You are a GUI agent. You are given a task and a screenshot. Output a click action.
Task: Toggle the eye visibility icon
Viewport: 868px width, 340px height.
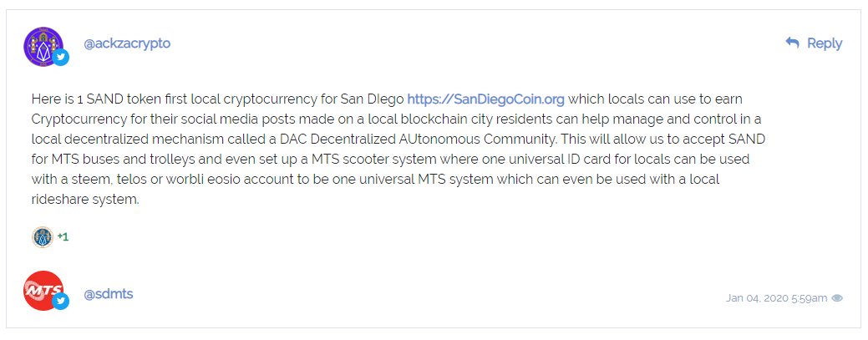pyautogui.click(x=838, y=298)
